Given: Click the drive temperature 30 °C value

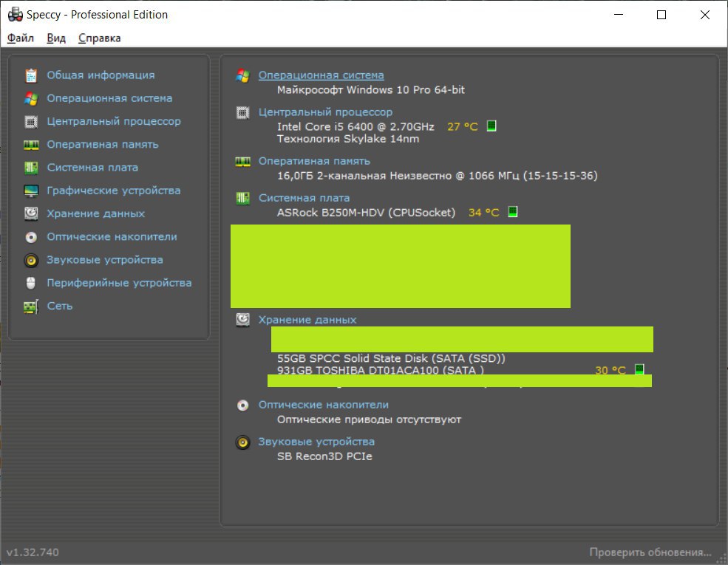Looking at the screenshot, I should click(610, 370).
